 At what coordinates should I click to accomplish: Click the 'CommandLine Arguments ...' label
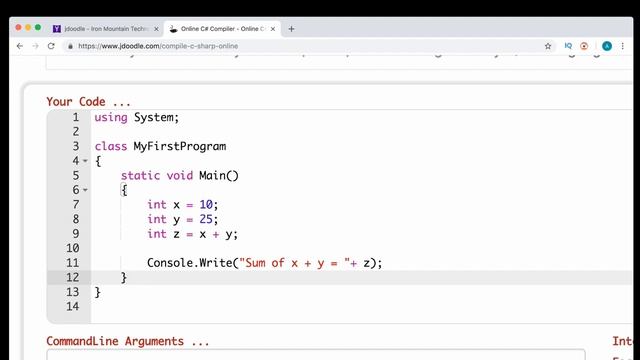pos(127,341)
